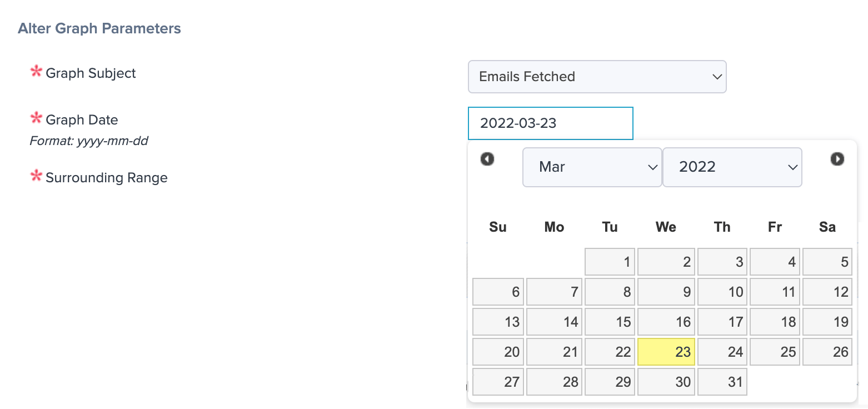Image resolution: width=868 pixels, height=409 pixels.
Task: Click date 14 in the calendar
Action: pos(554,322)
